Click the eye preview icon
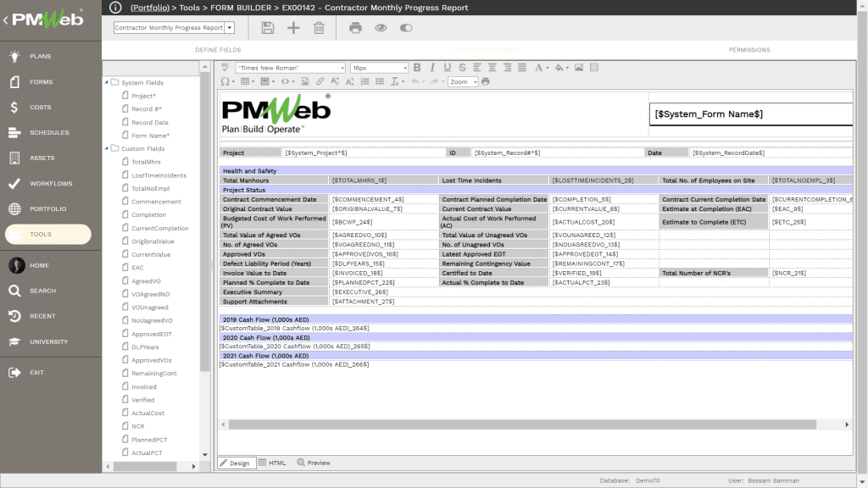 [x=381, y=28]
